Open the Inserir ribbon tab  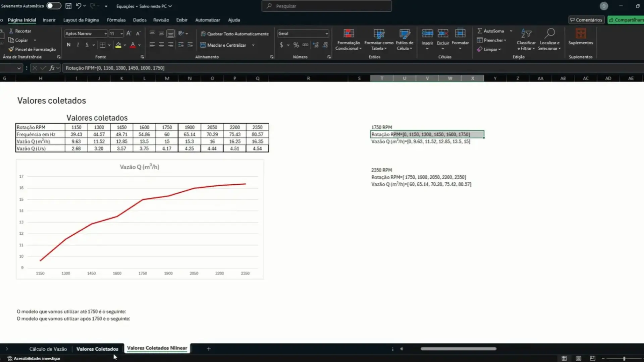(49, 20)
